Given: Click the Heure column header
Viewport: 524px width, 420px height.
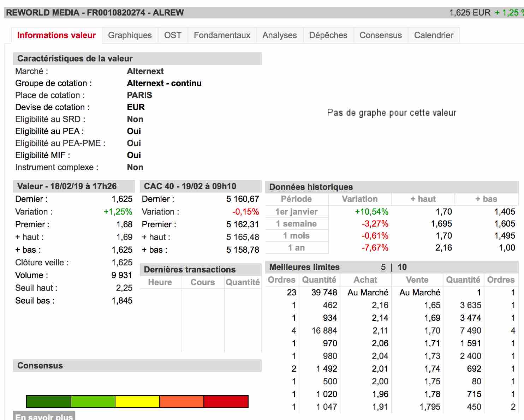Looking at the screenshot, I should pyautogui.click(x=160, y=282).
